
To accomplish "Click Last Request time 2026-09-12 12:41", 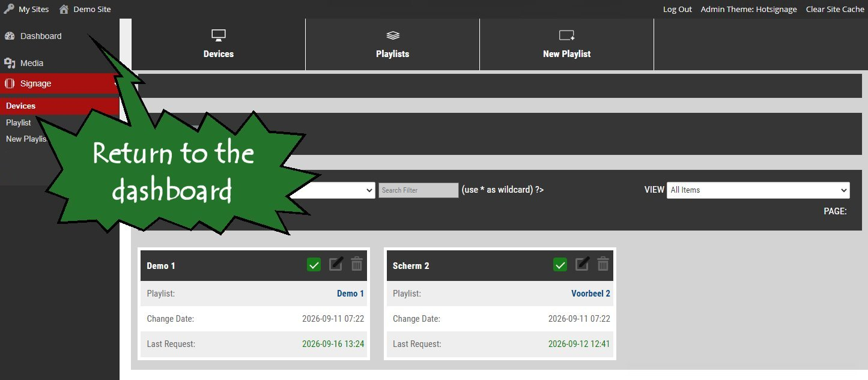I will tap(579, 344).
